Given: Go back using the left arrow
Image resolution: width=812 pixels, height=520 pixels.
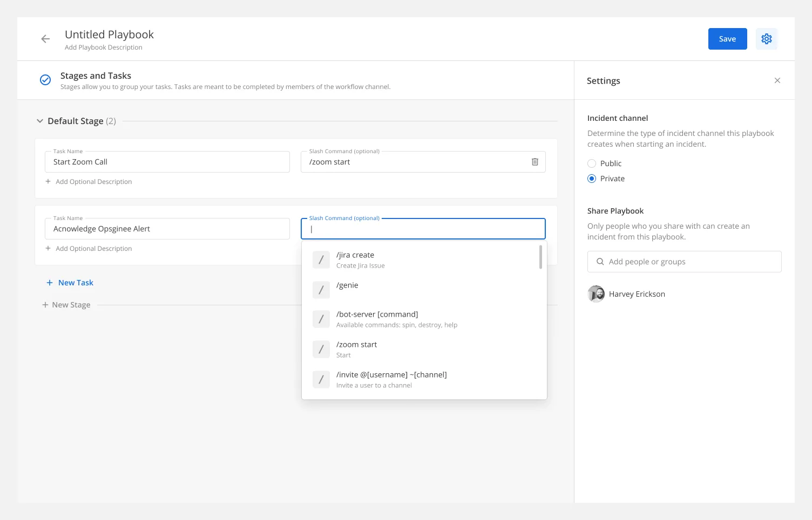Looking at the screenshot, I should (x=45, y=39).
